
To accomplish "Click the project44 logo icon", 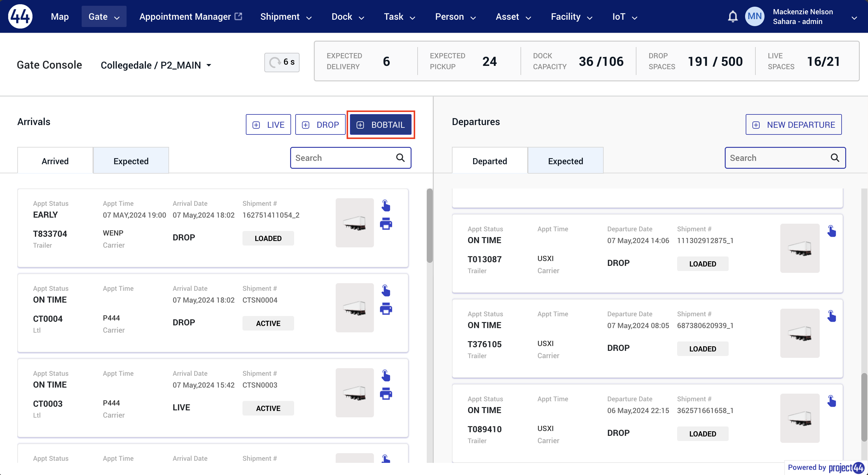I will [20, 16].
